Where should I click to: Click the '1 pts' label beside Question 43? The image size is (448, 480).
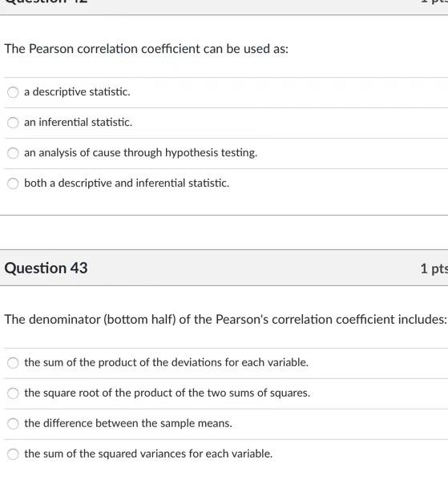point(434,268)
